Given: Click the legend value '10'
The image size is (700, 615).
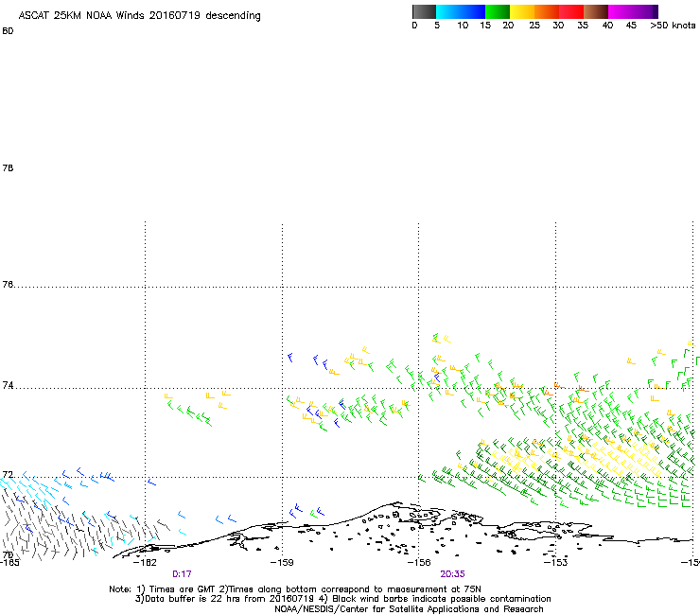Looking at the screenshot, I should (463, 26).
